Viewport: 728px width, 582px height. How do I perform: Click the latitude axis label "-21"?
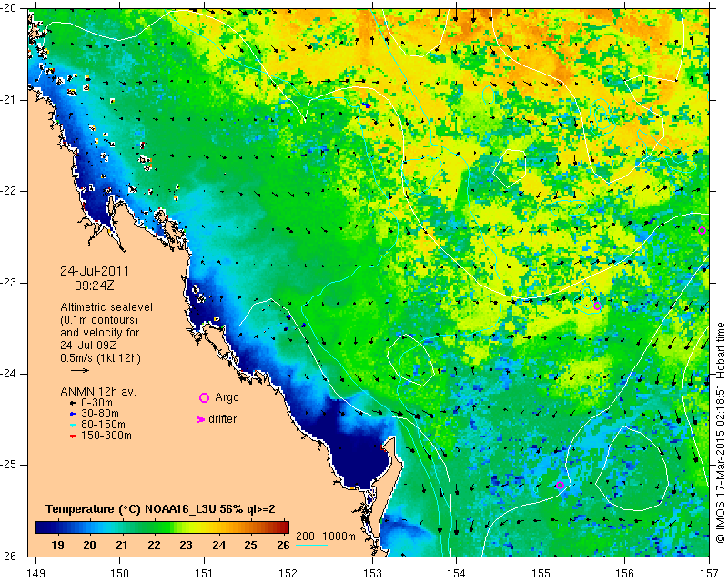10,100
